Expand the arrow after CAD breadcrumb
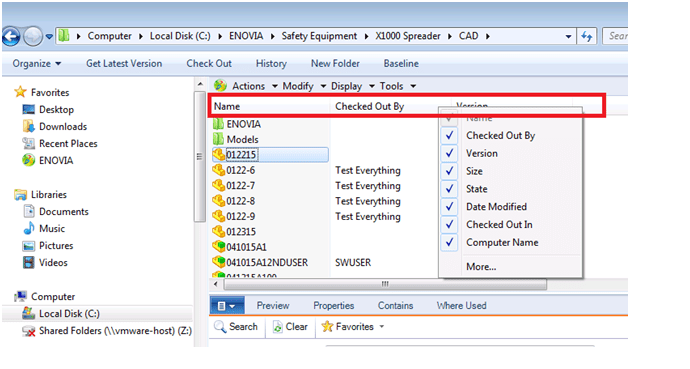The width and height of the screenshot is (690, 369). tap(488, 37)
